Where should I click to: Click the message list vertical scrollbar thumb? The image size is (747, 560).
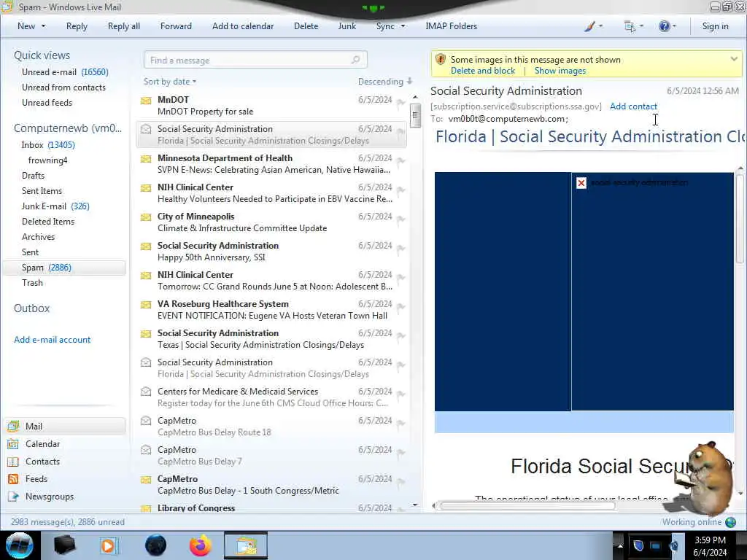point(415,115)
